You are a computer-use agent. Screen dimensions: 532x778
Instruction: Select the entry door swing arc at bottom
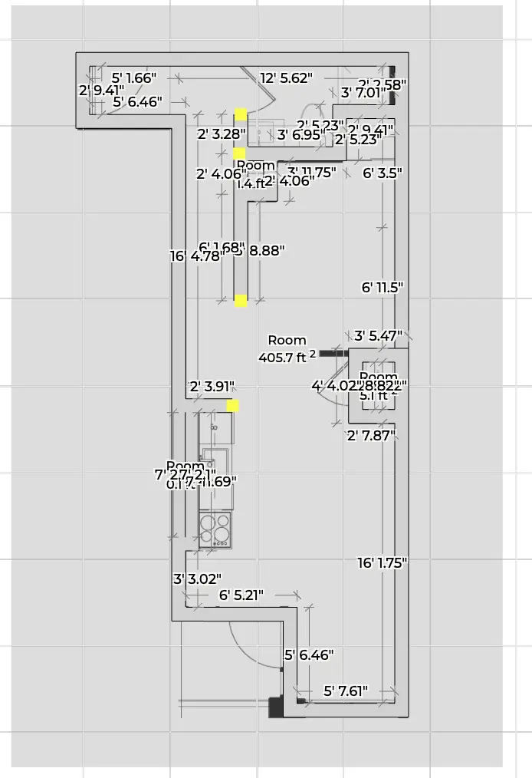pos(257,643)
